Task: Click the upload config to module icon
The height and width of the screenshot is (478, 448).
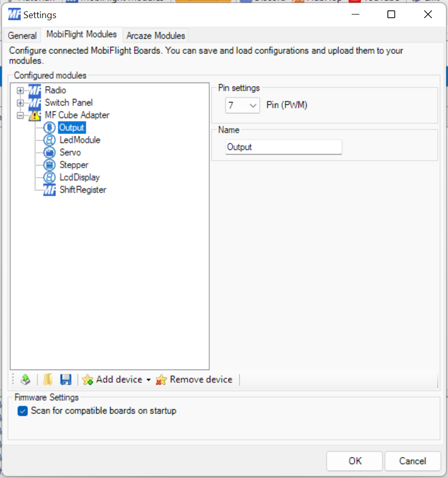Action: pyautogui.click(x=25, y=379)
